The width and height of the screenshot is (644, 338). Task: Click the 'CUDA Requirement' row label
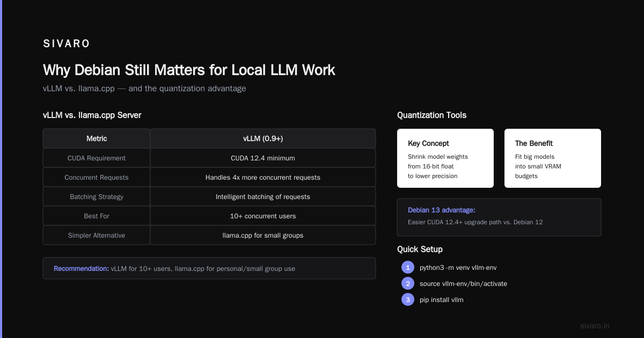[x=97, y=158]
